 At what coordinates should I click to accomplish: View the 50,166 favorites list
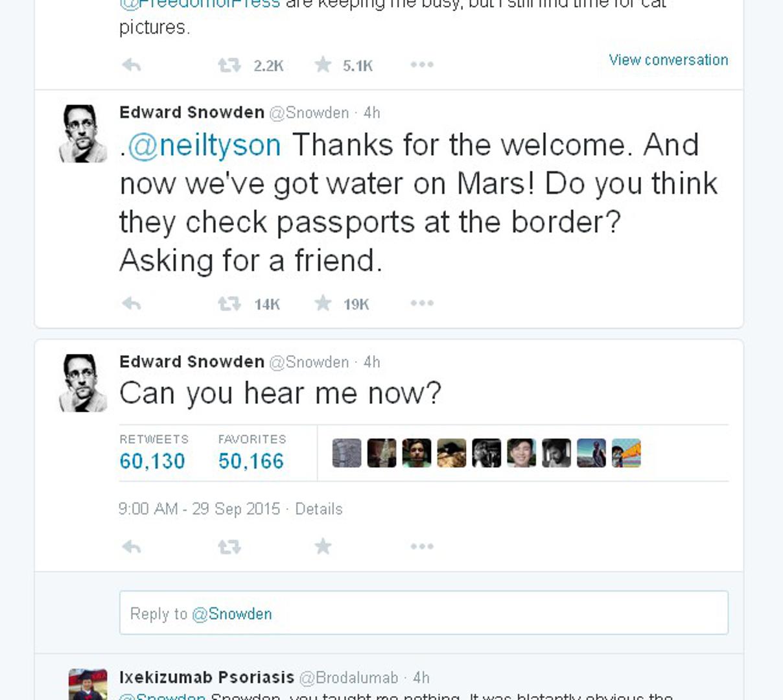pos(251,461)
